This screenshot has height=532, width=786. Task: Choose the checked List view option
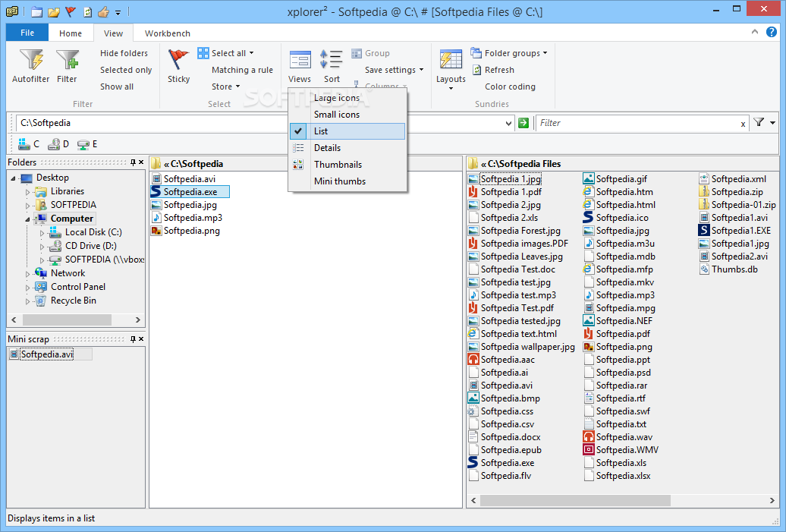pos(347,131)
